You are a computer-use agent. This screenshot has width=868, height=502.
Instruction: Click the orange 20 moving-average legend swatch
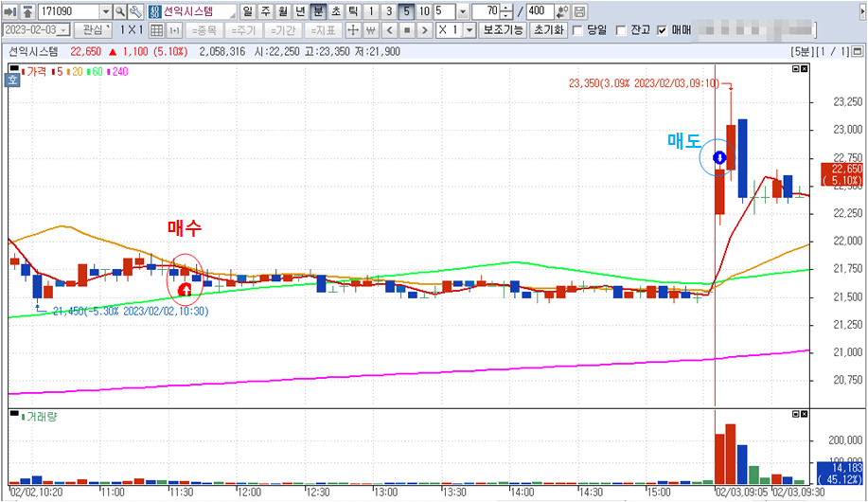[x=69, y=72]
